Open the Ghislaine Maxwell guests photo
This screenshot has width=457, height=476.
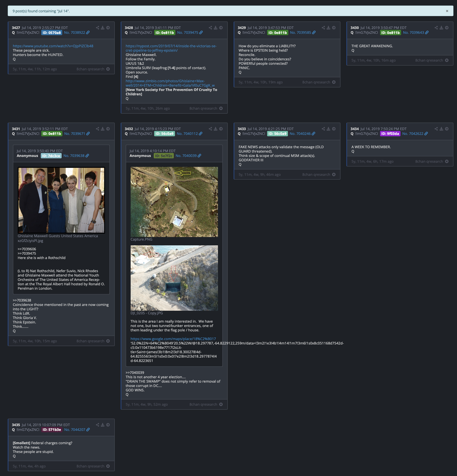click(61, 200)
